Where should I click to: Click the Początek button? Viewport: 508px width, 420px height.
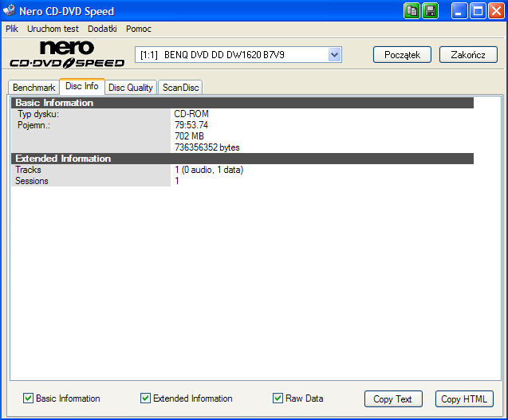(402, 55)
